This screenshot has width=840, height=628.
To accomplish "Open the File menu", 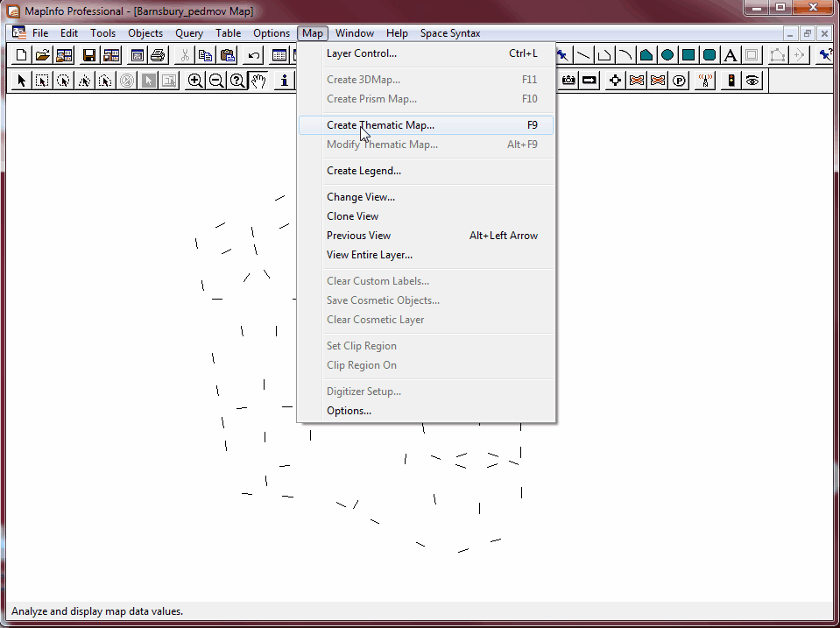I will (40, 33).
